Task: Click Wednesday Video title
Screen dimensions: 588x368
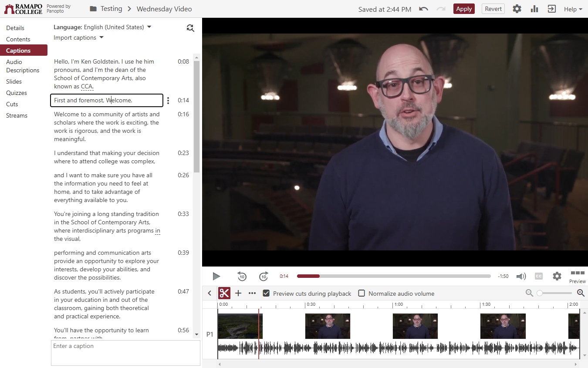Action: 164,9
